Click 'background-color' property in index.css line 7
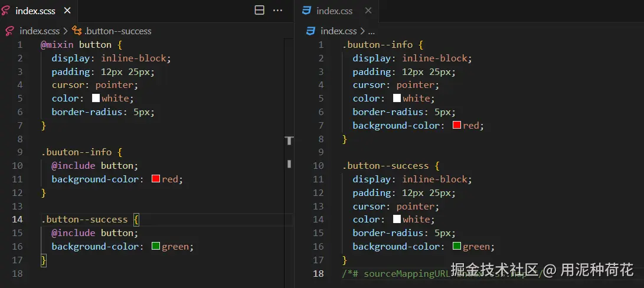Screen dimensions: 644x288 click(x=396, y=125)
